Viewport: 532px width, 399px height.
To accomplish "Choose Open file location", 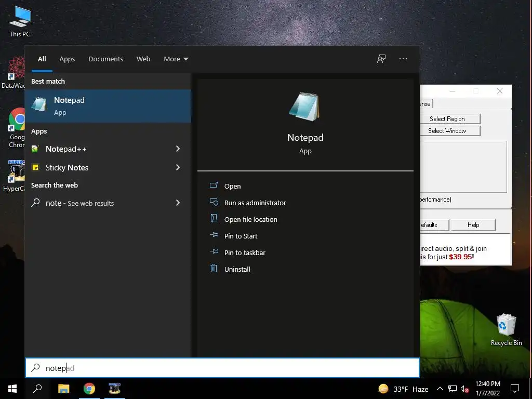I will click(x=251, y=219).
